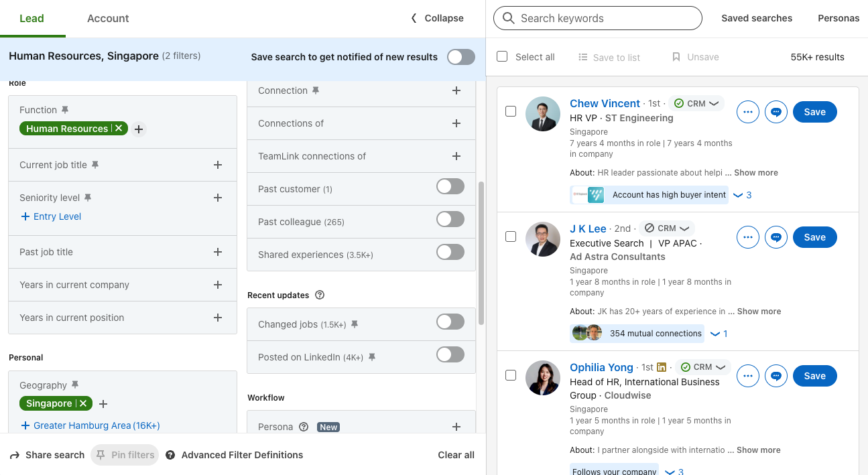This screenshot has height=475, width=868.
Task: Save J K Lee as a lead
Action: pos(815,237)
